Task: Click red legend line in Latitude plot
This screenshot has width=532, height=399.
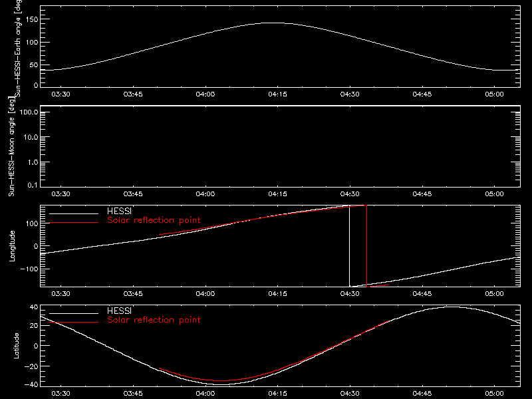Action: pyautogui.click(x=74, y=323)
